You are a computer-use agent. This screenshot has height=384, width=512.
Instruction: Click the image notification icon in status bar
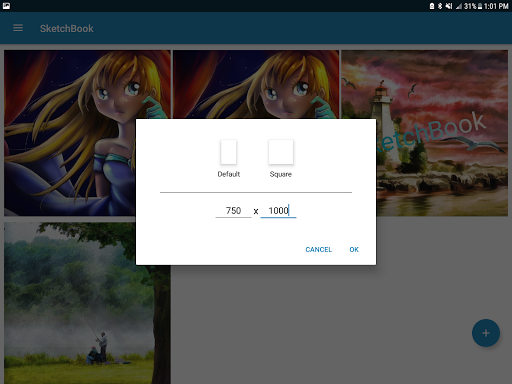pos(6,6)
